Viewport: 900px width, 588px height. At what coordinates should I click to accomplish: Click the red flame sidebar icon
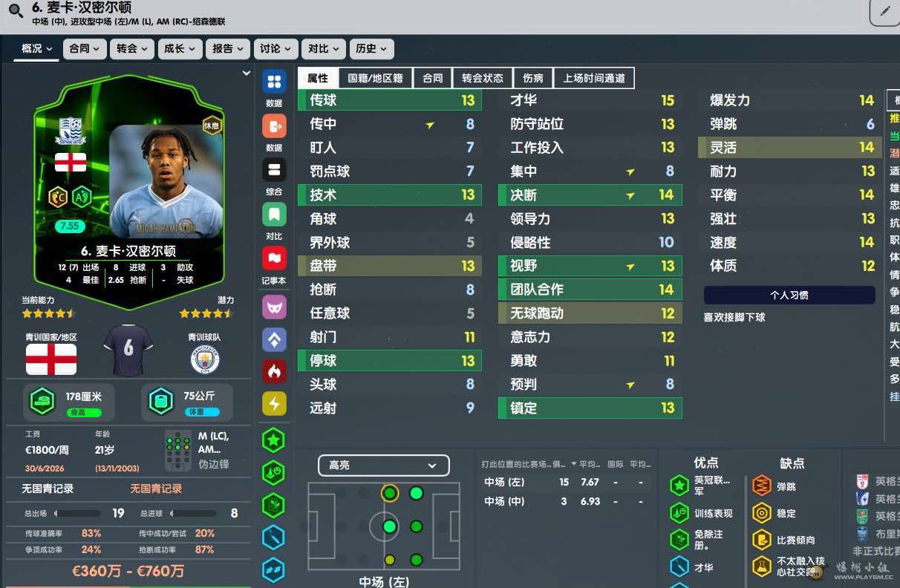(x=274, y=371)
